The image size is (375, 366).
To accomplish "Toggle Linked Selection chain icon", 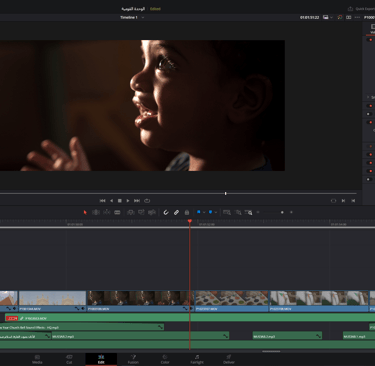I will (x=176, y=212).
